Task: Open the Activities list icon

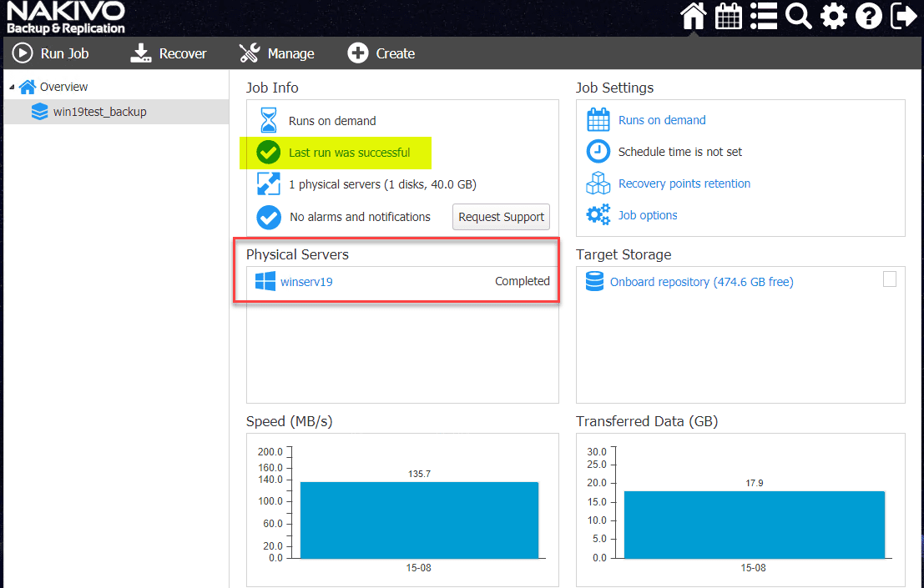Action: coord(763,16)
